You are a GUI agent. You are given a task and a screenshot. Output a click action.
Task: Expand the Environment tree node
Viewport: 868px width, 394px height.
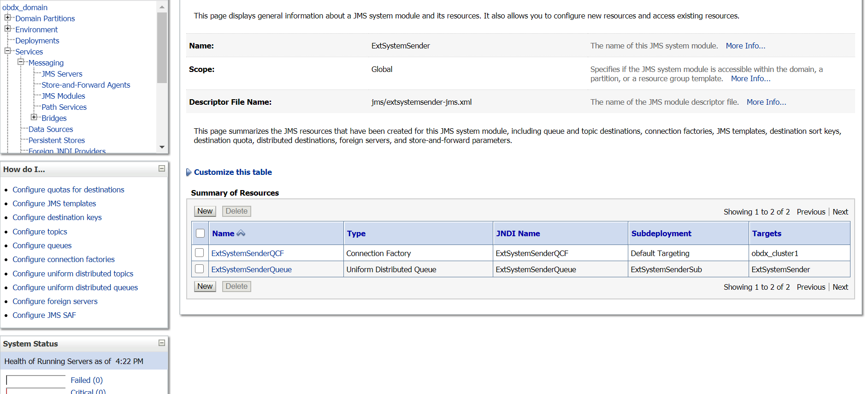click(7, 29)
